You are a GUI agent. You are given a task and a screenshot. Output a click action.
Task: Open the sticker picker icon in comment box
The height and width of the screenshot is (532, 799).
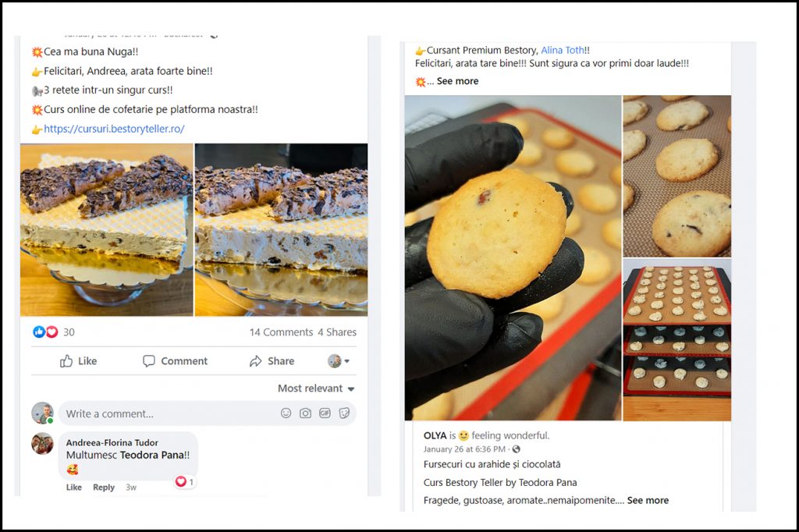click(x=344, y=413)
